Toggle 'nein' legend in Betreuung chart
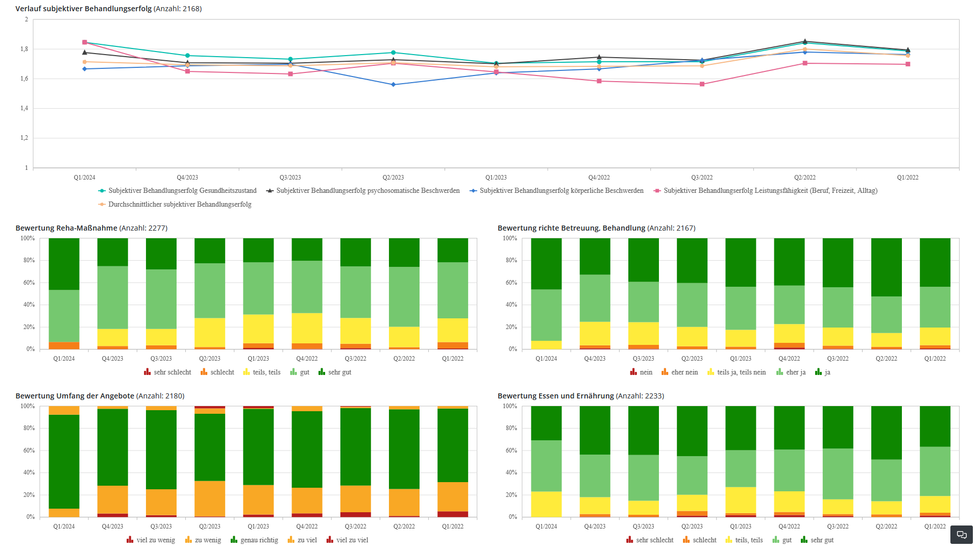The image size is (980, 551). coord(641,372)
